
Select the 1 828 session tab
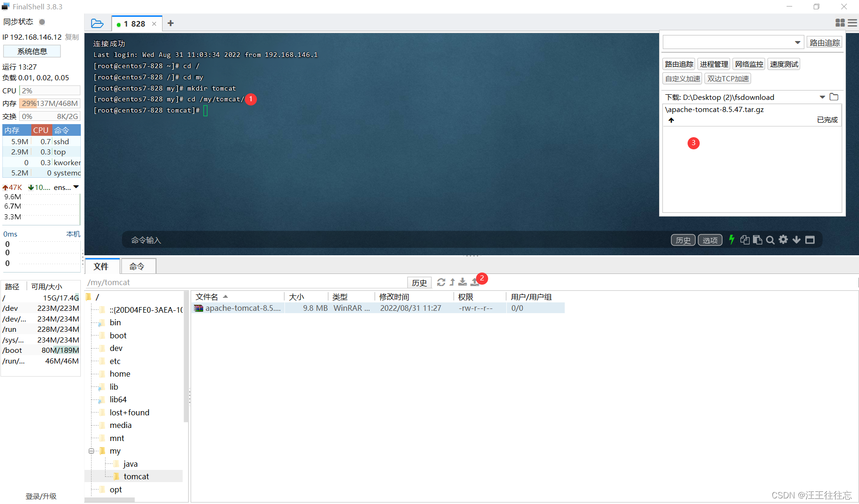(x=133, y=23)
